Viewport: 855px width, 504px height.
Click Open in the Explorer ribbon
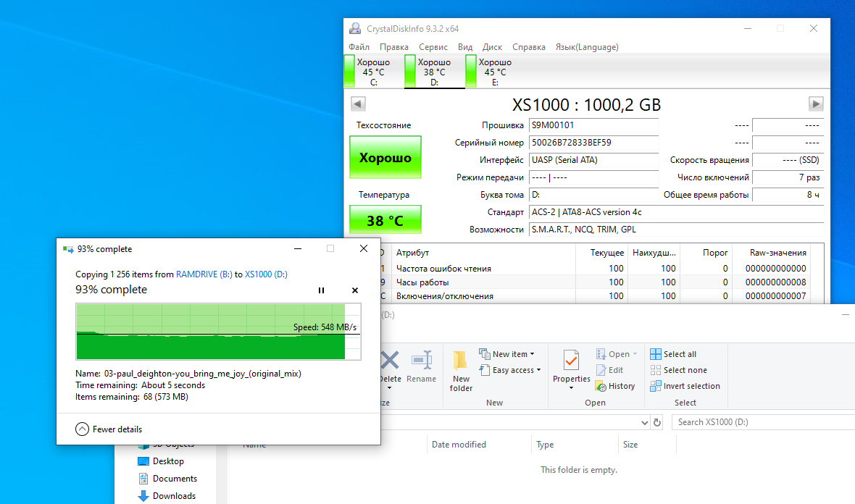coord(613,354)
